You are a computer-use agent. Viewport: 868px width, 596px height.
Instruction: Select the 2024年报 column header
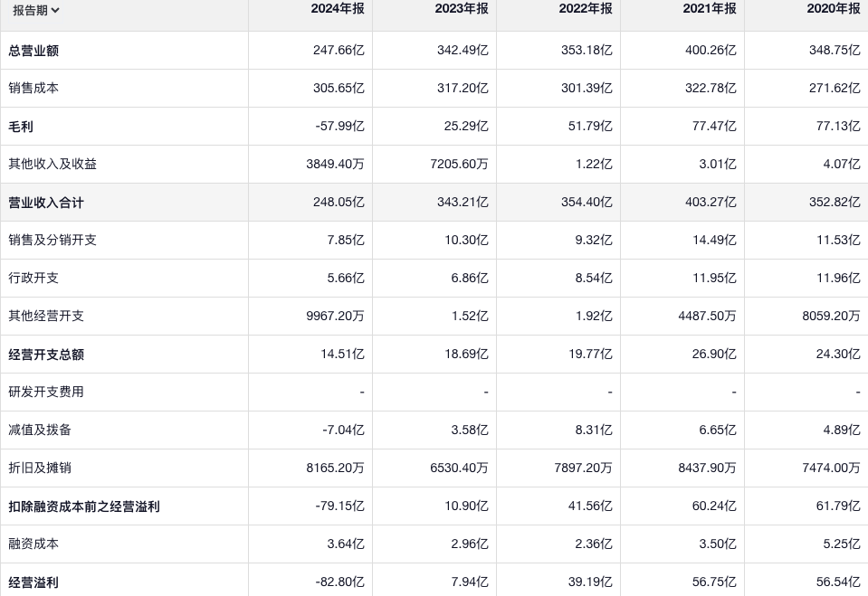(337, 9)
